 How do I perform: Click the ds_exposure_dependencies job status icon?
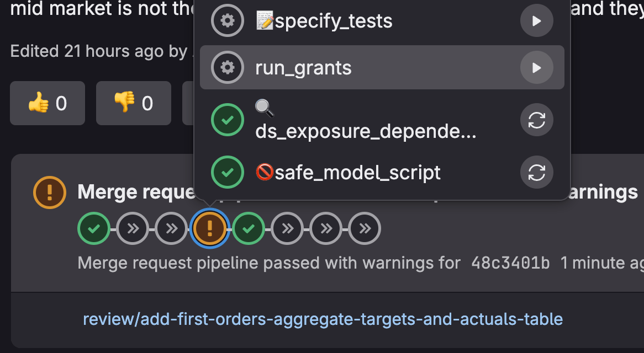[228, 120]
